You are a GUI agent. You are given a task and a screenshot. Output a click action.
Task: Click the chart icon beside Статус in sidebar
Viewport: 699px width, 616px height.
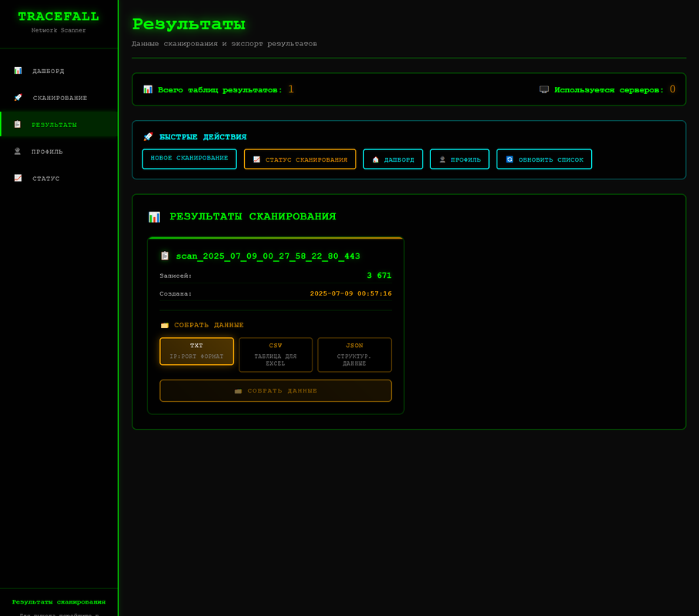tap(18, 178)
